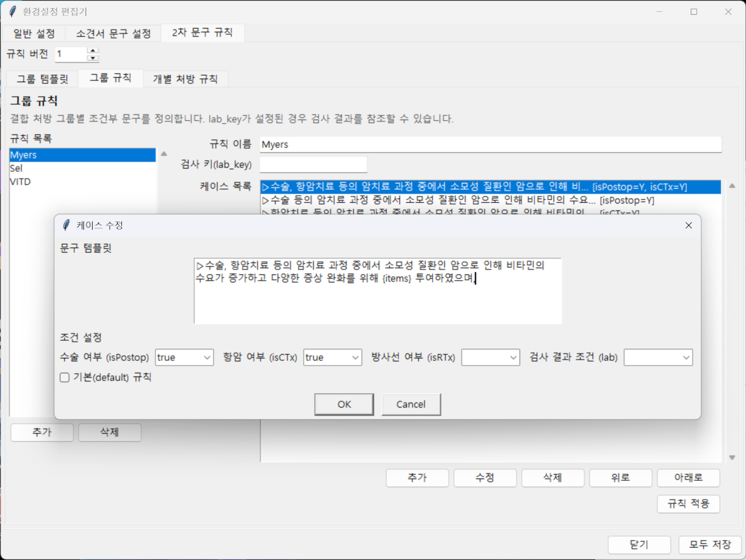Go to the 개별 처방 규칙 sub-tab
This screenshot has height=560, width=746.
coord(185,78)
